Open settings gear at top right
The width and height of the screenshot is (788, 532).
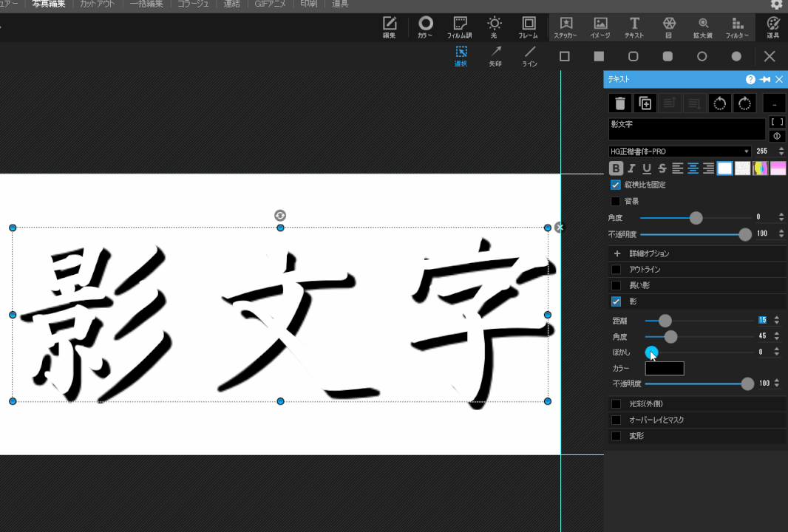click(x=776, y=4)
